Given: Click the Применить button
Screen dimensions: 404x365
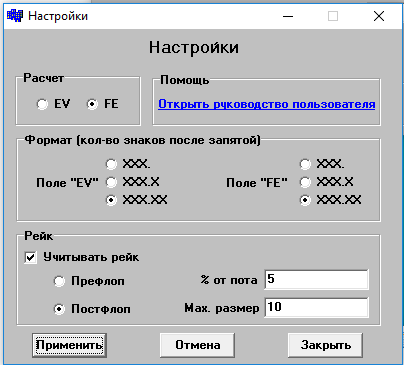Looking at the screenshot, I should (69, 345).
